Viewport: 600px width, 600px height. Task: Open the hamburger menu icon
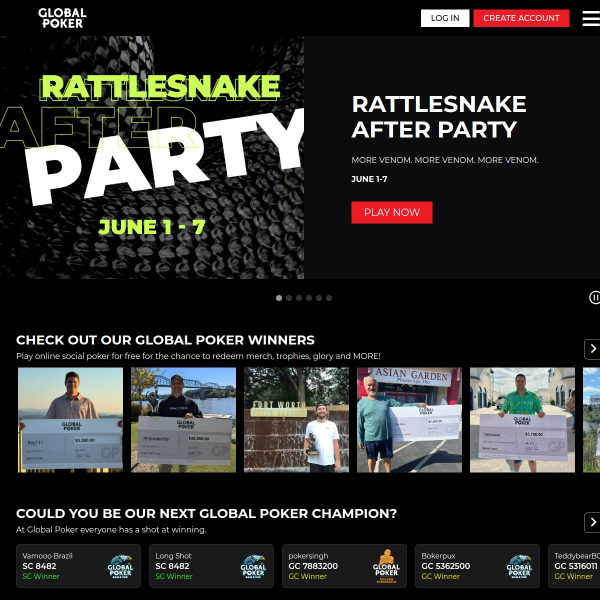591,18
